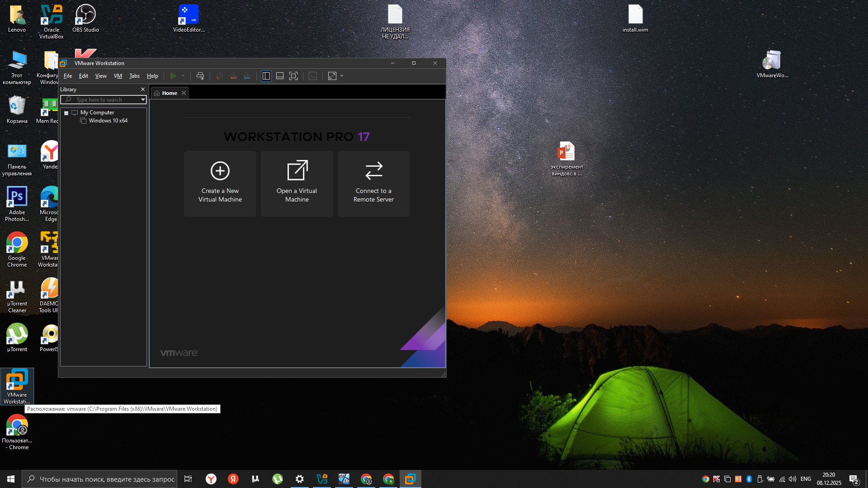Click the revert to snapshot icon
This screenshot has width=868, height=488.
233,76
